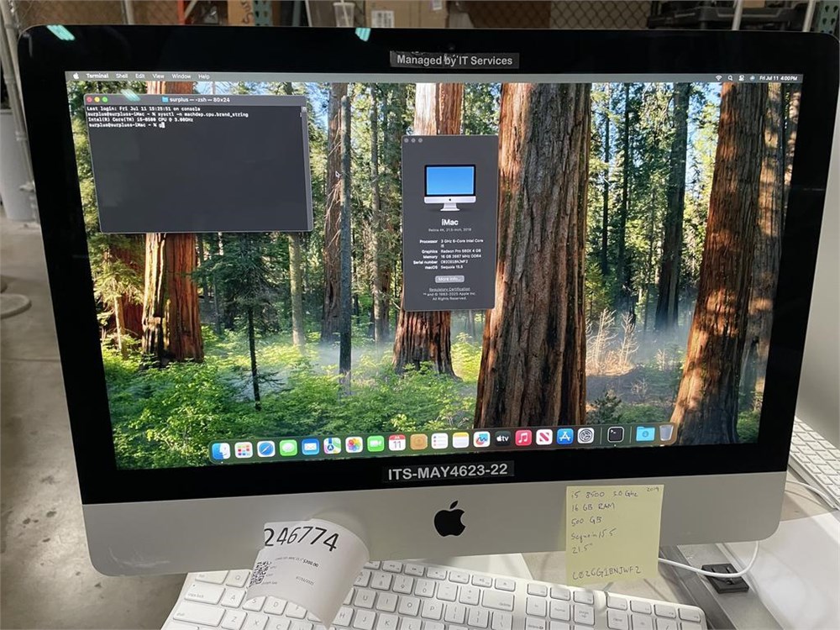Viewport: 840px width, 630px height.
Task: Open the Regulatory Certification link
Action: pos(450,289)
